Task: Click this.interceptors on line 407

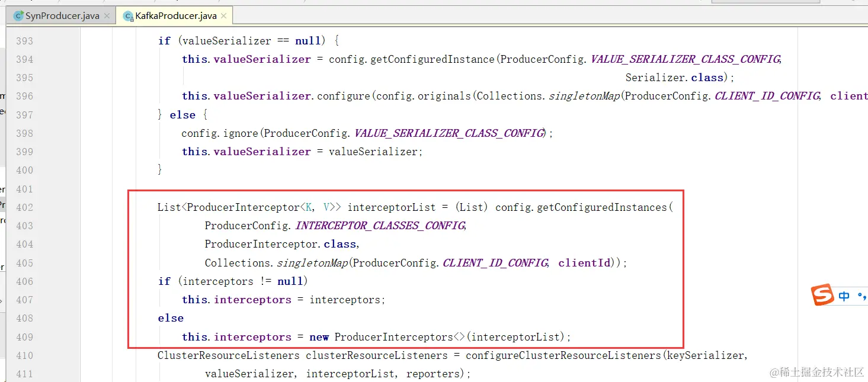Action: pyautogui.click(x=237, y=300)
